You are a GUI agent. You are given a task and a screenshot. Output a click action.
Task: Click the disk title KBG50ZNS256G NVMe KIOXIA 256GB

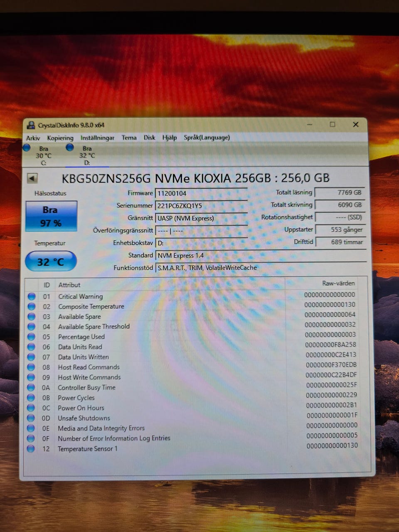click(195, 178)
